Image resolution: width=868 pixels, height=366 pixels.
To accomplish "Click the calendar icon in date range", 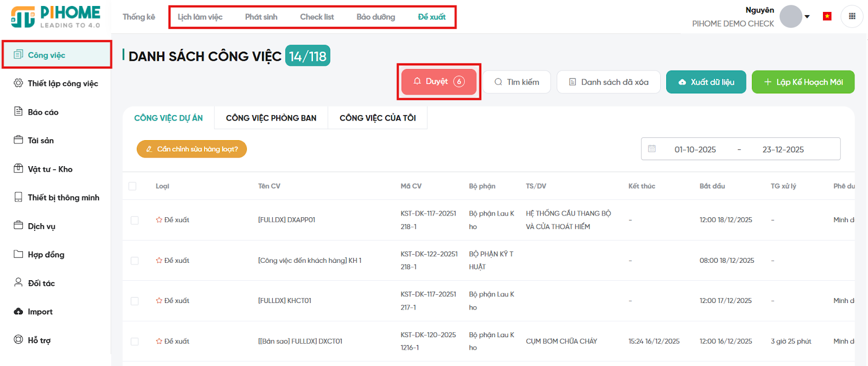I will coord(652,149).
